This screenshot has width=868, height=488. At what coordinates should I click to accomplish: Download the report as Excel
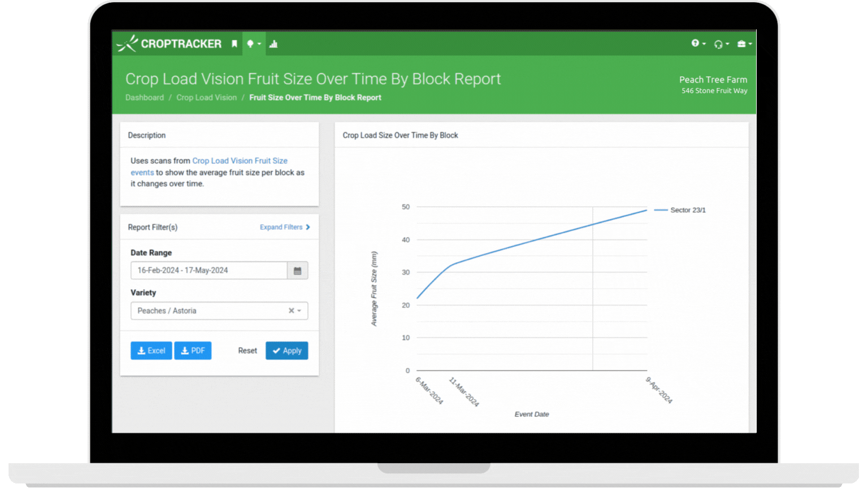click(x=151, y=351)
